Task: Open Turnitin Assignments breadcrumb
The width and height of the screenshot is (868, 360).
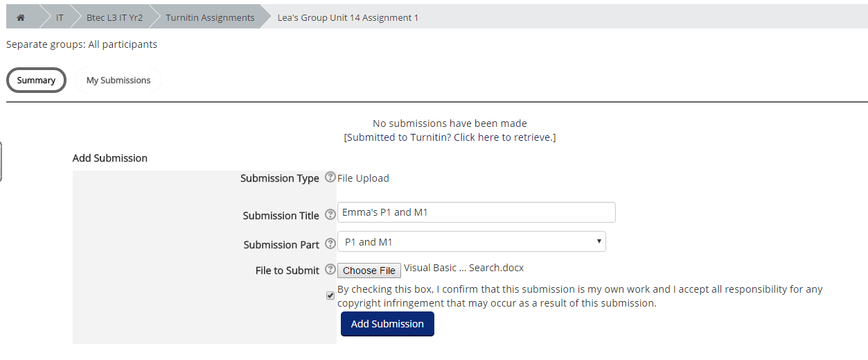Action: click(x=210, y=17)
